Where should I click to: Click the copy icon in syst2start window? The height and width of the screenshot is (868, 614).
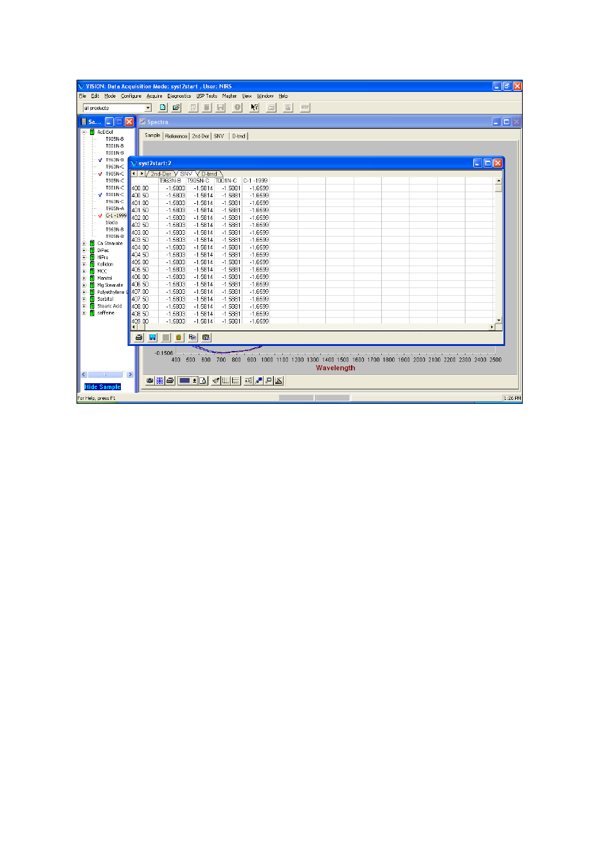click(192, 338)
